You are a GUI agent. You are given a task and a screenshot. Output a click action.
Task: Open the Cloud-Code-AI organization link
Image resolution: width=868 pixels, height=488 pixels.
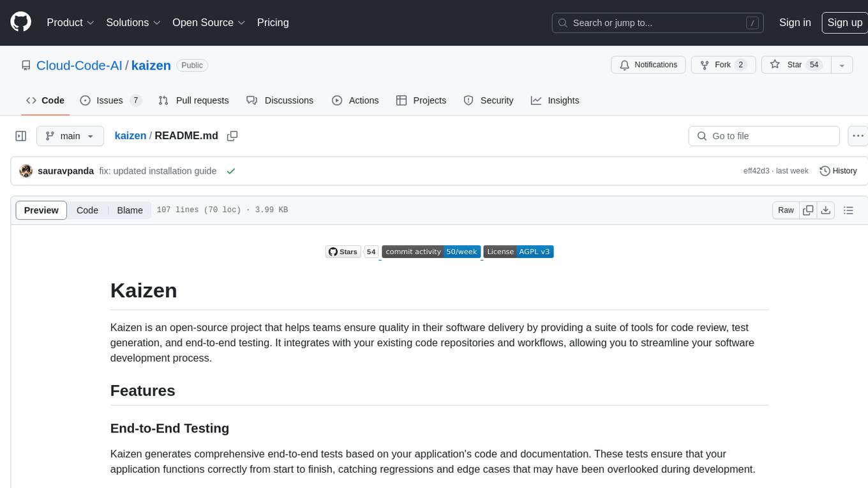(x=79, y=66)
